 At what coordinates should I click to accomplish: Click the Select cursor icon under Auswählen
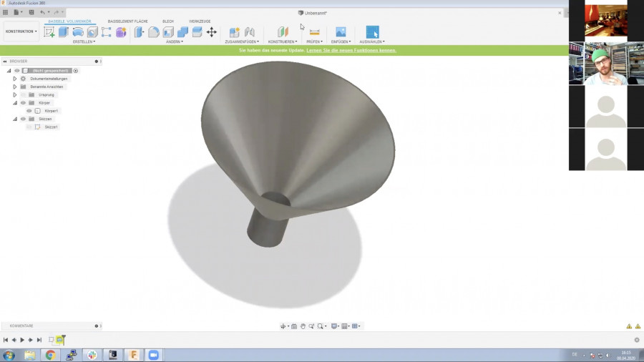pos(372,32)
